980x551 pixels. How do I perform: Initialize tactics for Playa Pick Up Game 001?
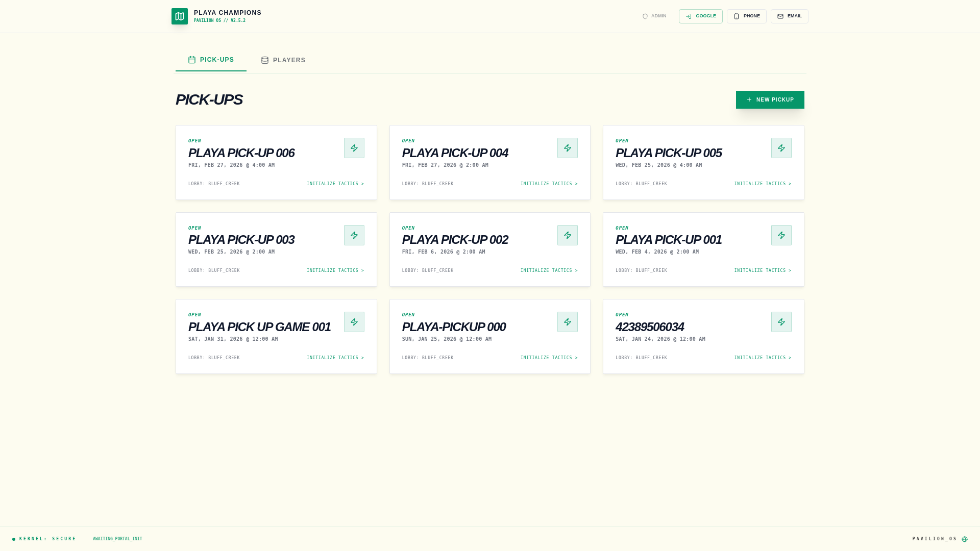pyautogui.click(x=335, y=358)
